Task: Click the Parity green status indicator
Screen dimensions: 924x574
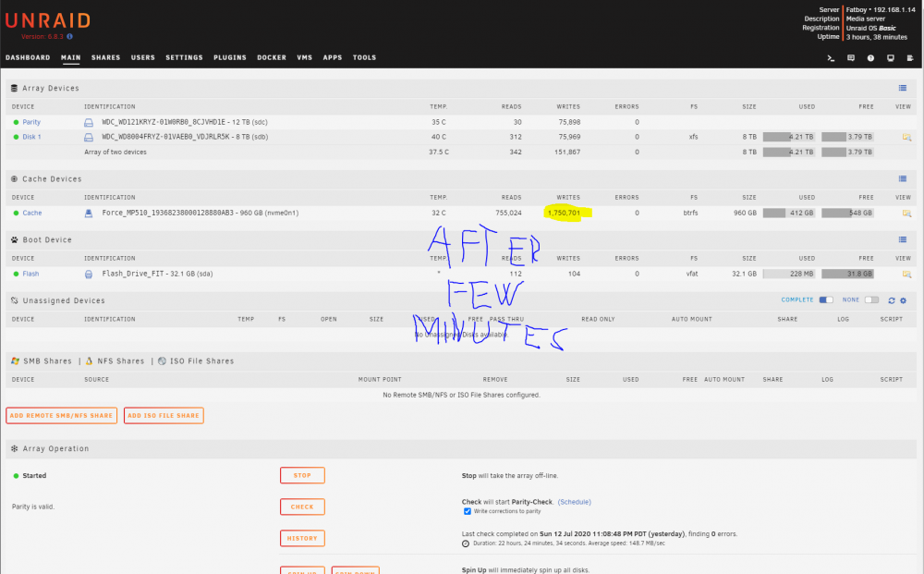Action: click(x=16, y=122)
